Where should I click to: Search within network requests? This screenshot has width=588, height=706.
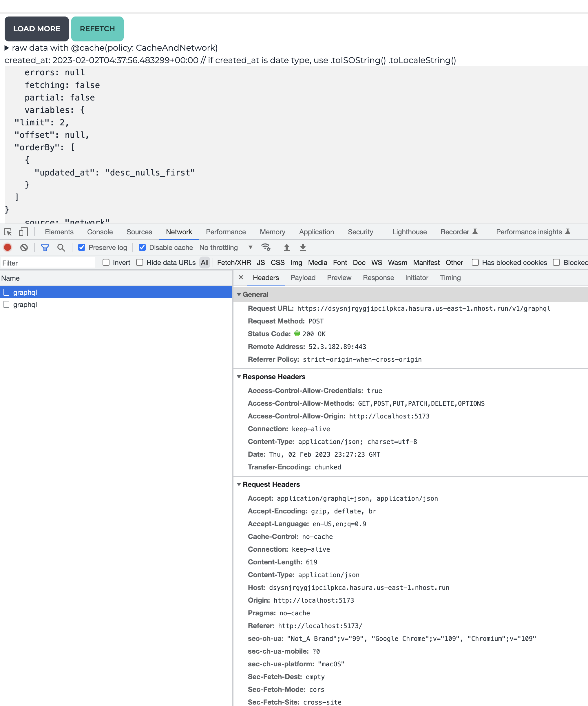click(x=61, y=247)
